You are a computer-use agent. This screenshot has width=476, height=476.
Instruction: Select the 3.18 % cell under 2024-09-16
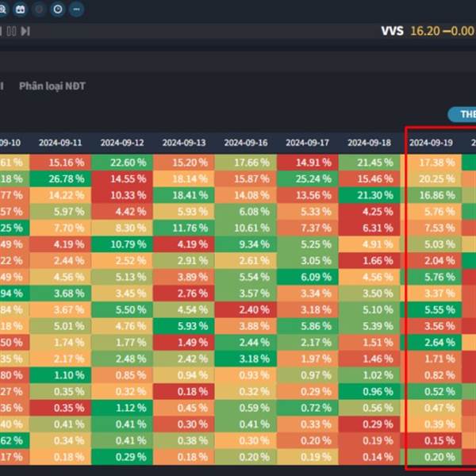tap(246, 359)
